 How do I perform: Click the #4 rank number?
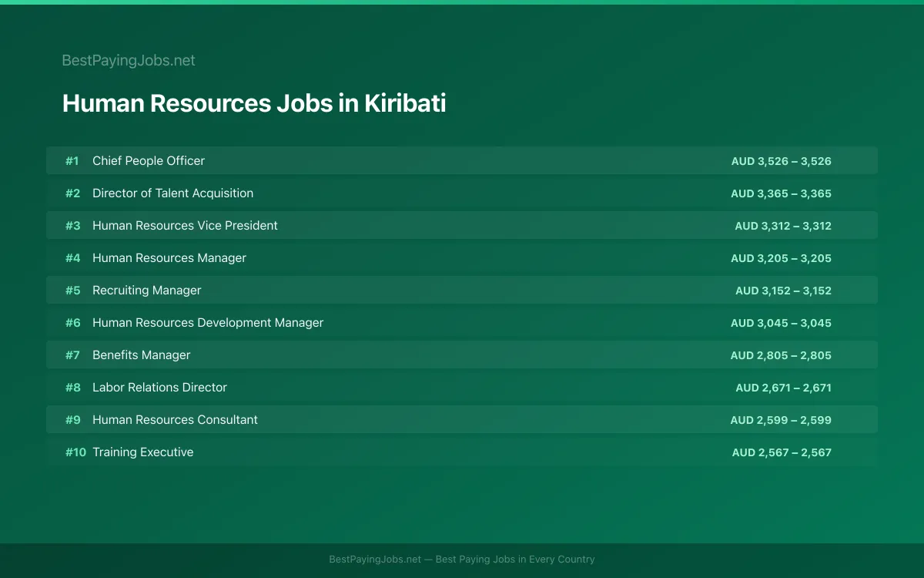[72, 258]
